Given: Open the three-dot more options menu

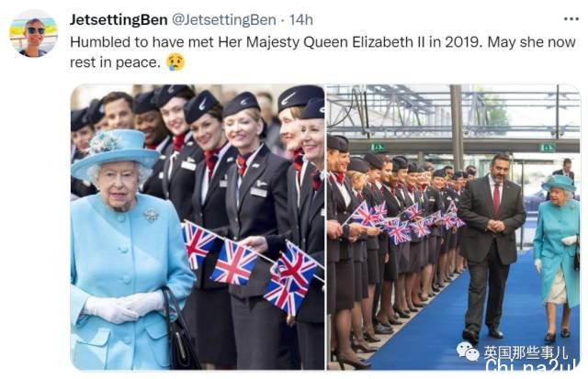Looking at the screenshot, I should (571, 18).
